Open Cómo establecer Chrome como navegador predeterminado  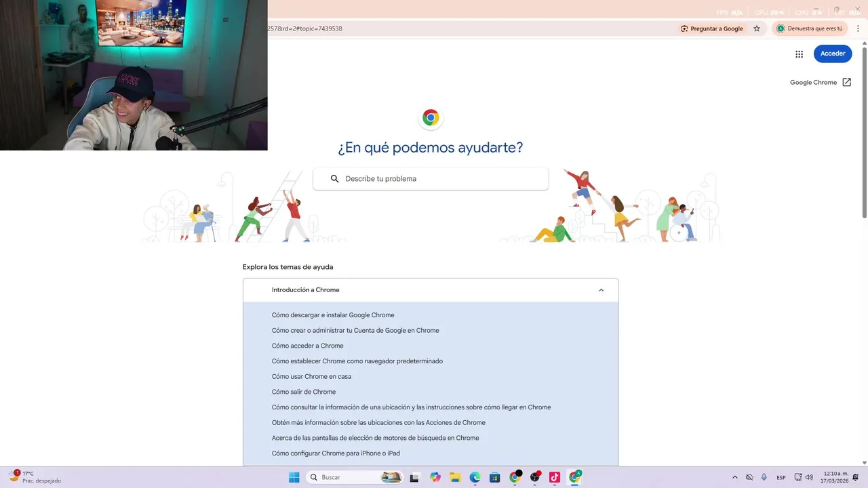point(357,361)
